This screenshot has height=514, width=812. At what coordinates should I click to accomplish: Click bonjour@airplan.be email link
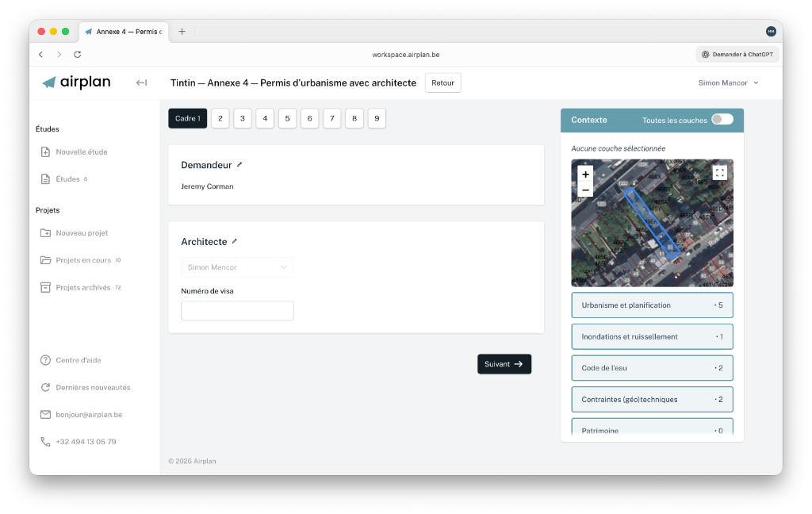tap(89, 415)
